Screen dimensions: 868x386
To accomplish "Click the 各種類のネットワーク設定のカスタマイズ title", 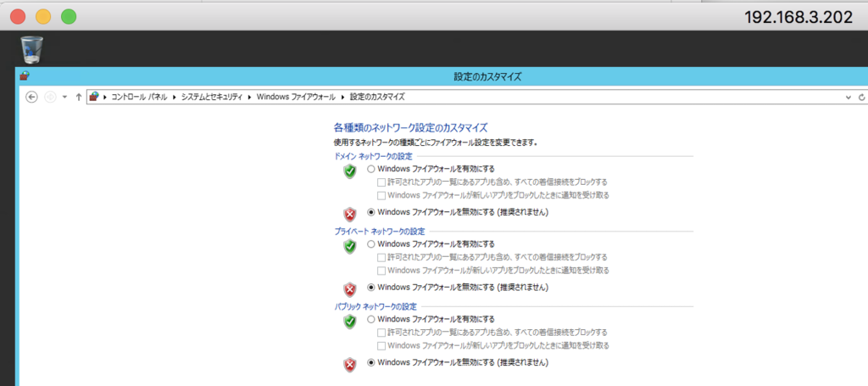I will pyautogui.click(x=411, y=127).
